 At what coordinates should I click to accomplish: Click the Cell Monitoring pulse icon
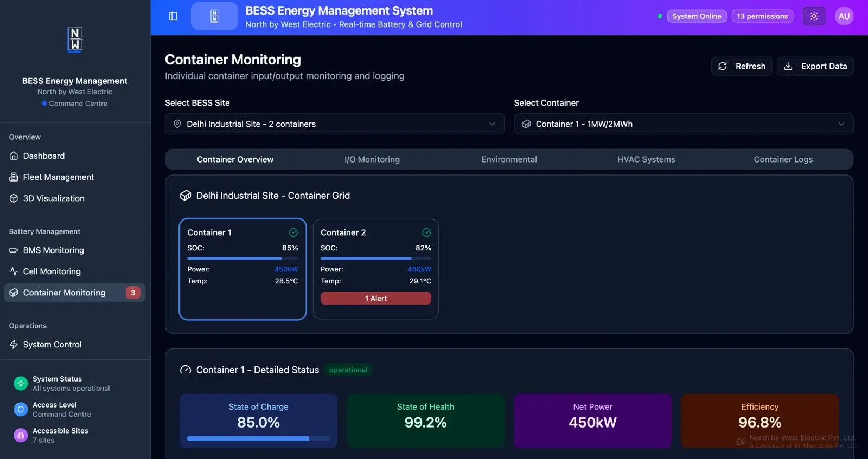pyautogui.click(x=14, y=271)
